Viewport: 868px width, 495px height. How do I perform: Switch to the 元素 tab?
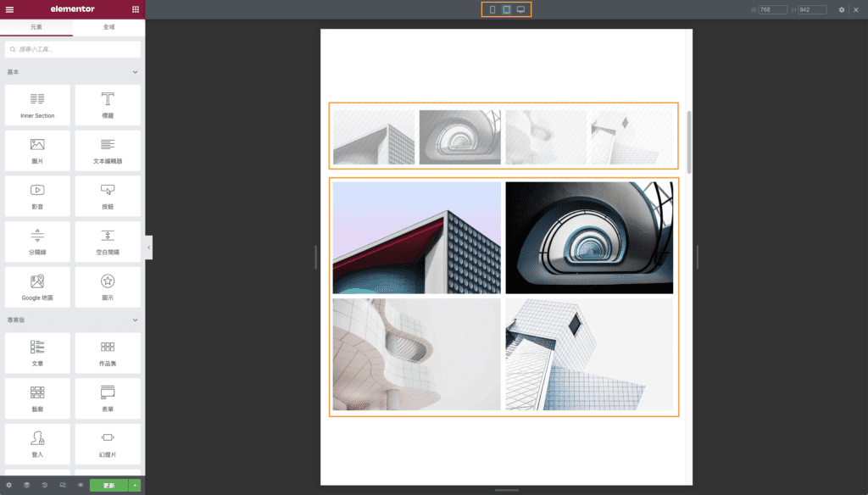point(36,27)
